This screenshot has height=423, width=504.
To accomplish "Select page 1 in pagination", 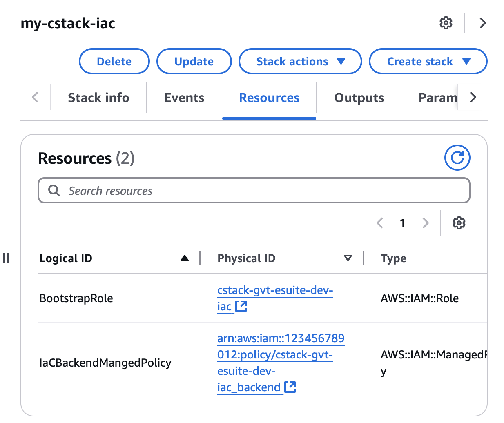I will pos(403,223).
